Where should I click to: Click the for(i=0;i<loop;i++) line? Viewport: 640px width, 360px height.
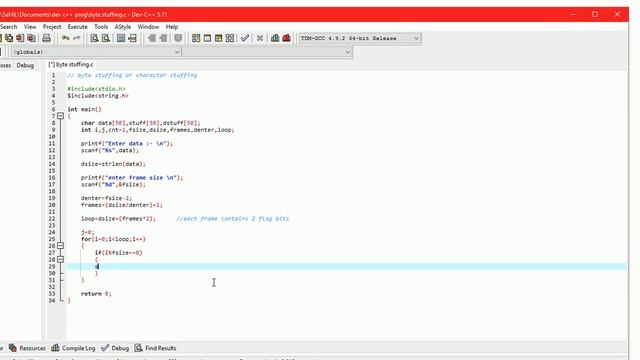tap(113, 239)
